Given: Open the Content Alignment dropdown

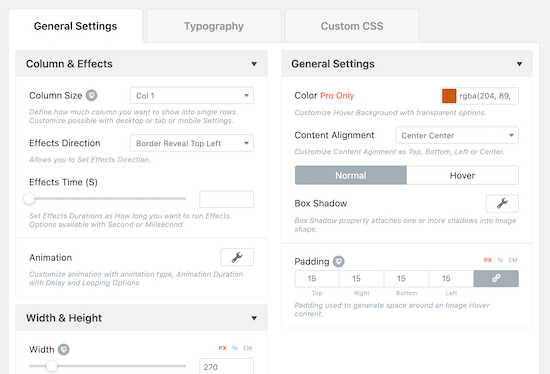Looking at the screenshot, I should tap(457, 135).
